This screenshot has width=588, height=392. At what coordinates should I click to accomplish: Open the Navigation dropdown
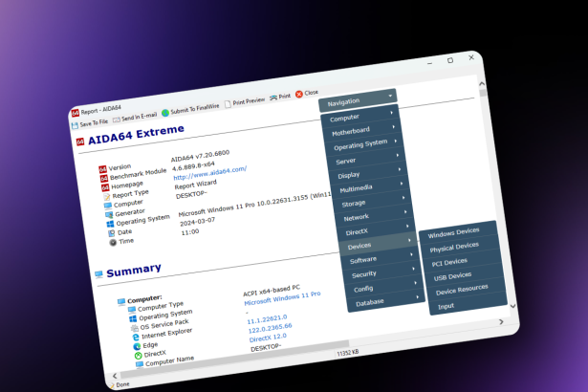tap(358, 100)
